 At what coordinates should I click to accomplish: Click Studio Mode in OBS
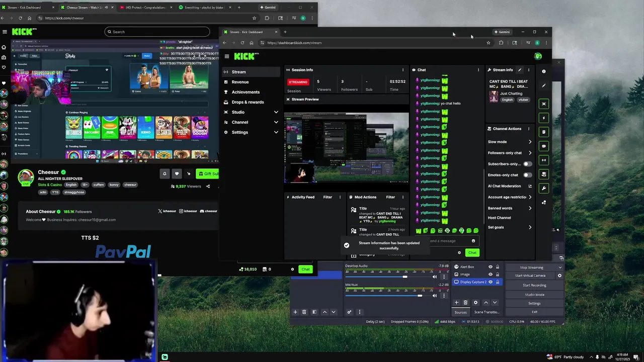coord(534,295)
